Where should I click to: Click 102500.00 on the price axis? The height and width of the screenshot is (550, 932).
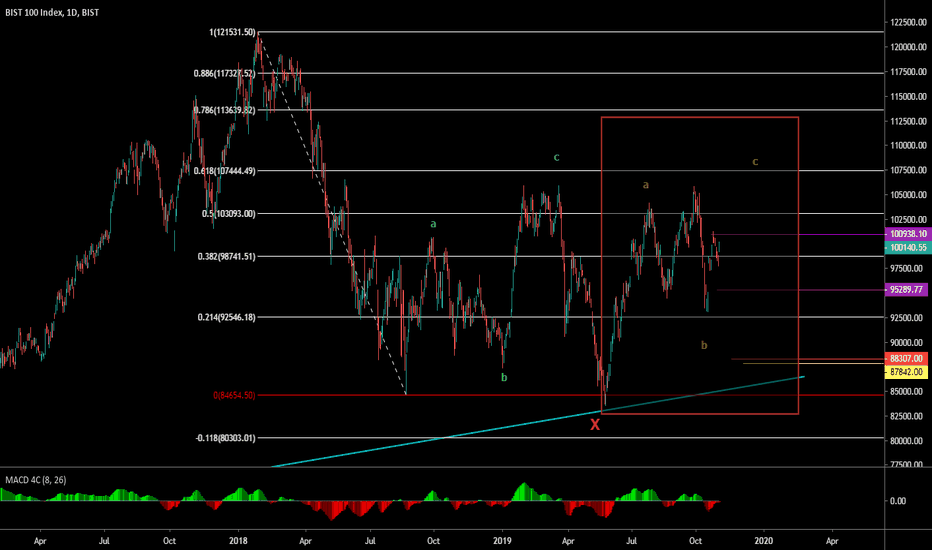click(909, 219)
